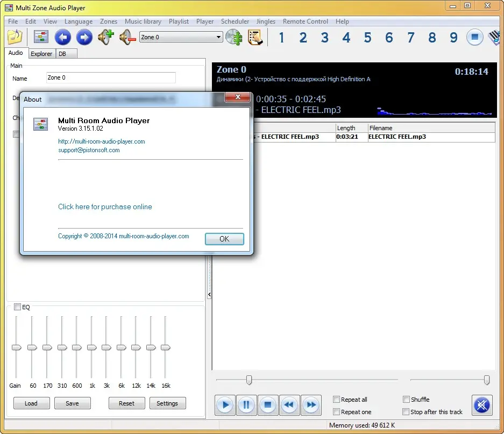This screenshot has width=504, height=434.
Task: Open the File menu
Action: [13, 22]
